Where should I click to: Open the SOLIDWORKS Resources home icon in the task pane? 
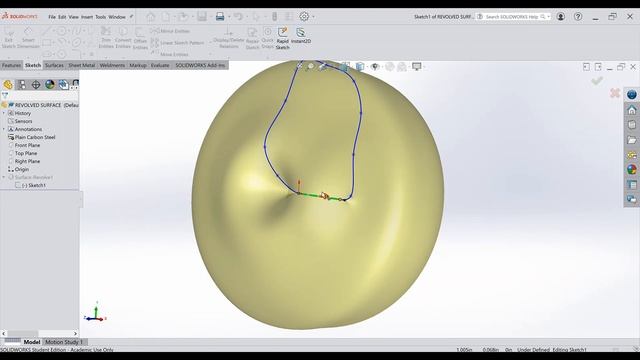click(632, 110)
